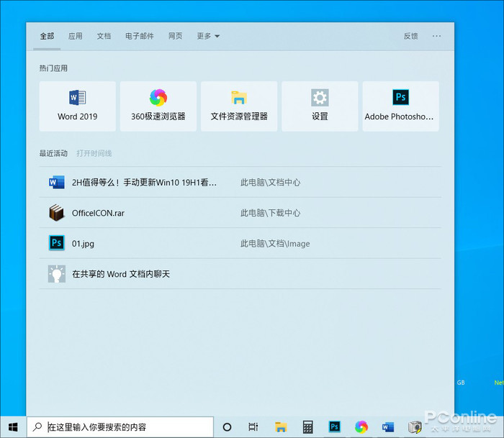Image resolution: width=504 pixels, height=438 pixels.
Task: Open the 设置 gear tile
Action: (x=320, y=106)
